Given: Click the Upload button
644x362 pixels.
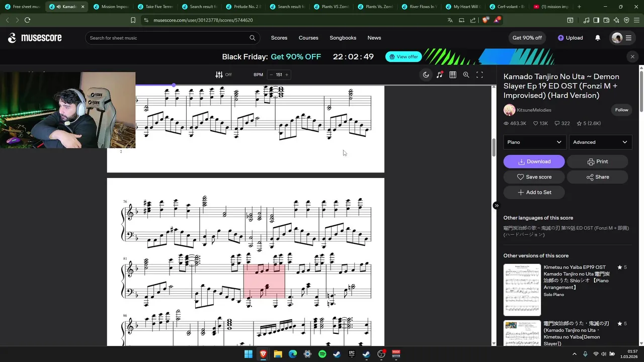Looking at the screenshot, I should pos(570,38).
